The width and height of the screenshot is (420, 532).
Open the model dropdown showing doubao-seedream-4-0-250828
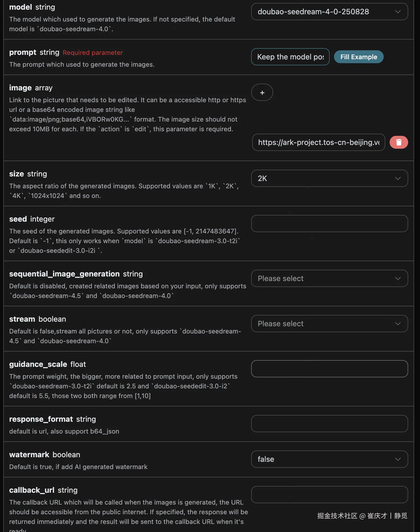tap(329, 12)
